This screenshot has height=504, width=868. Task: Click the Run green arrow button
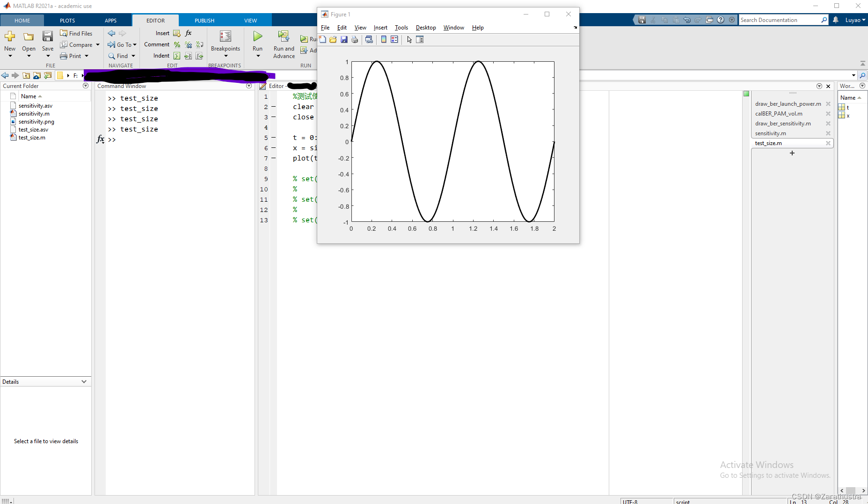[x=257, y=37]
